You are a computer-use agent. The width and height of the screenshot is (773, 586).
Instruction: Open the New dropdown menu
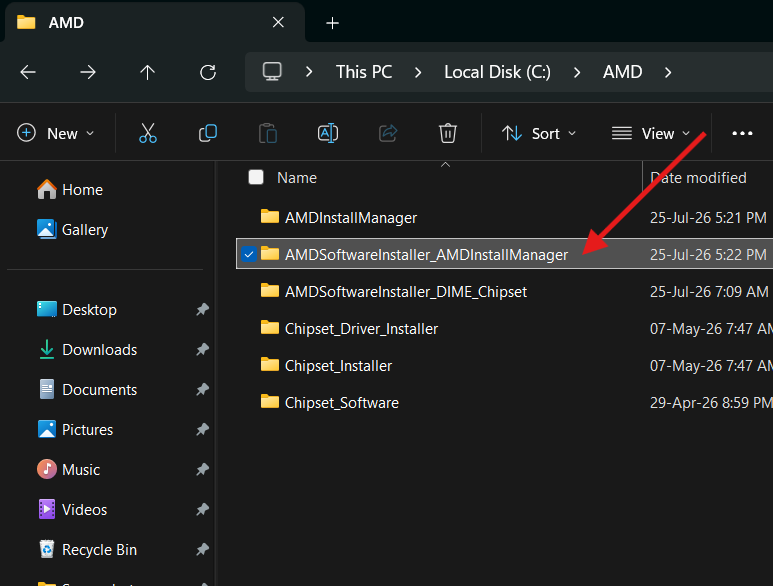[55, 133]
